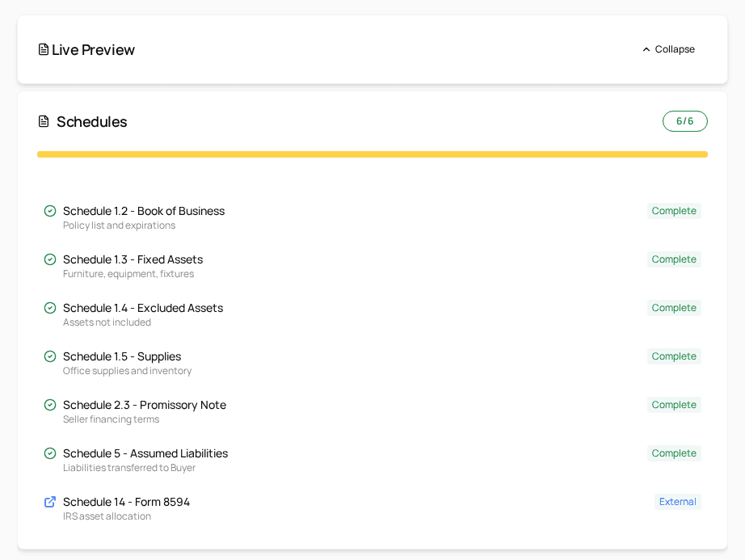
Task: Click Complete badge for Schedule 1.3
Action: [674, 259]
